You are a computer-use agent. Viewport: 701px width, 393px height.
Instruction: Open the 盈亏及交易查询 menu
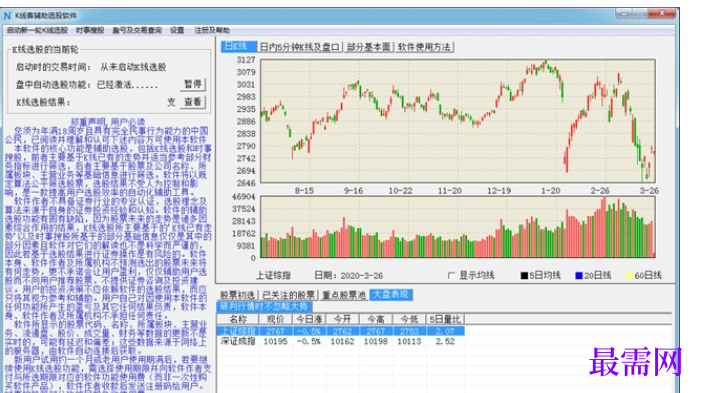click(136, 30)
